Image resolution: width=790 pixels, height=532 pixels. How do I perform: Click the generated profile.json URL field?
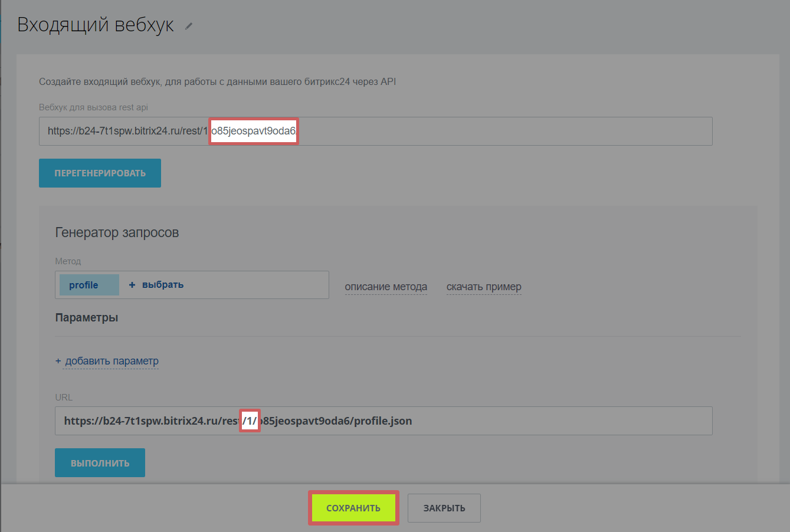[531, 421]
